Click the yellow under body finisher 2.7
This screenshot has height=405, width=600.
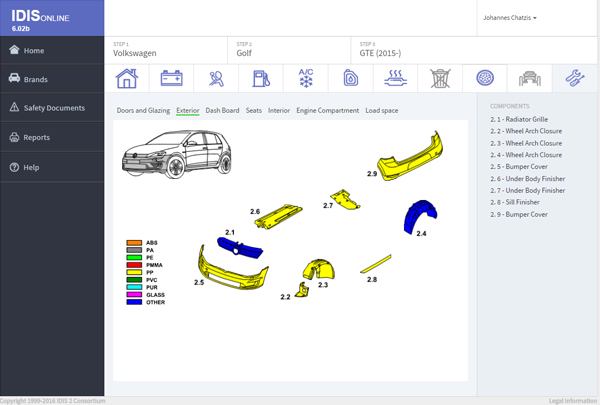345,199
